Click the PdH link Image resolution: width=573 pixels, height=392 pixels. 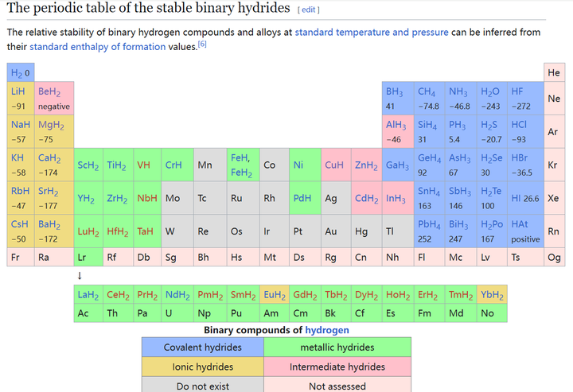pyautogui.click(x=302, y=198)
